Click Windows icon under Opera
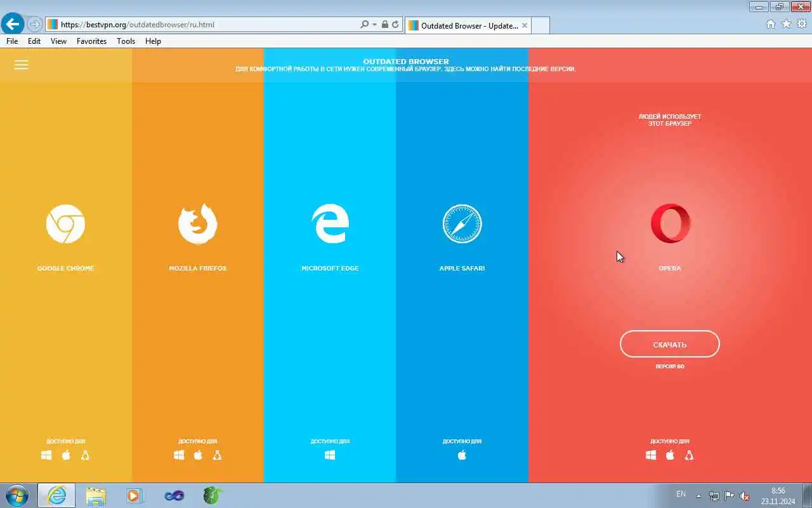812x508 pixels. pyautogui.click(x=651, y=455)
